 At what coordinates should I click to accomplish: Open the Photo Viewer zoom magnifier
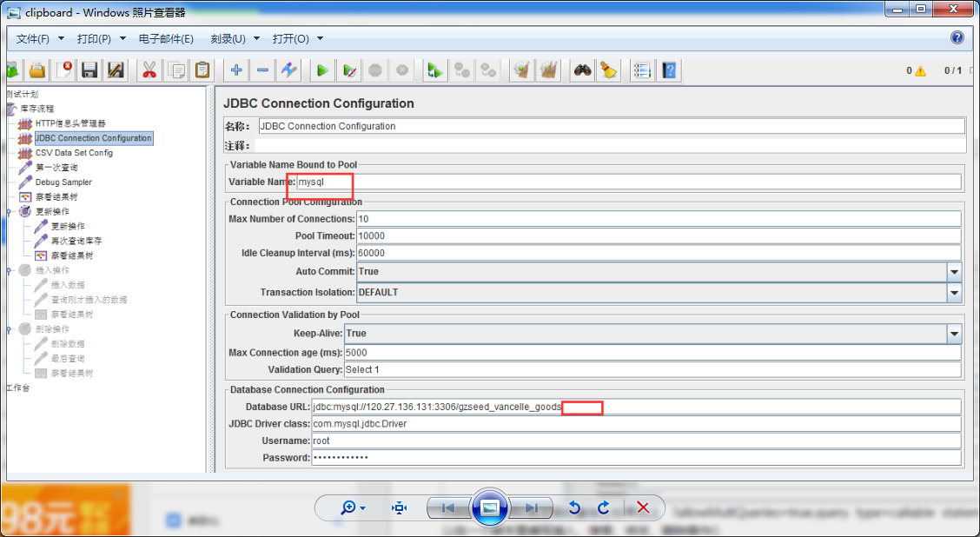coord(353,507)
